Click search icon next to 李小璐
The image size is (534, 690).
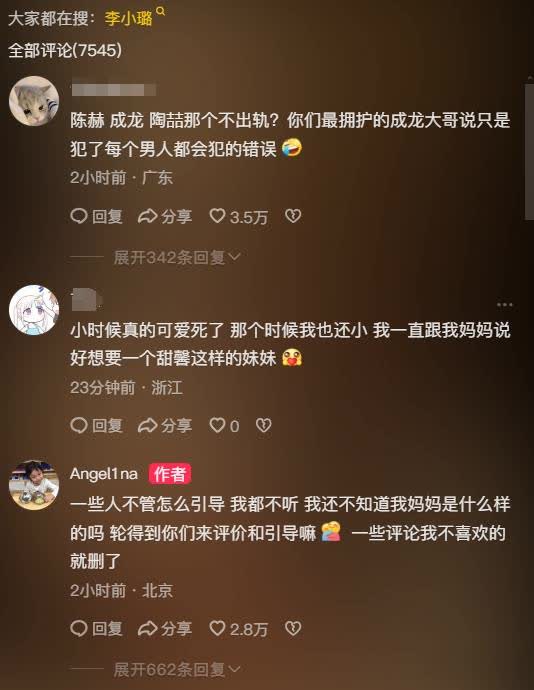click(x=161, y=11)
